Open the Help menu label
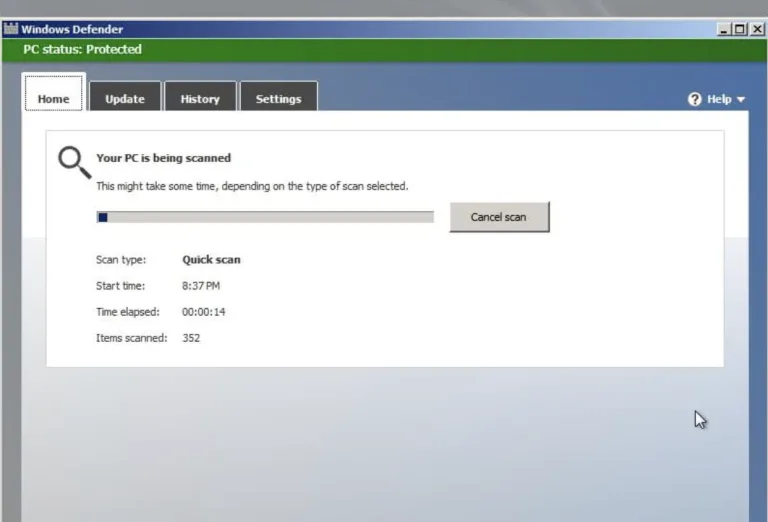The image size is (768, 522). click(x=719, y=99)
